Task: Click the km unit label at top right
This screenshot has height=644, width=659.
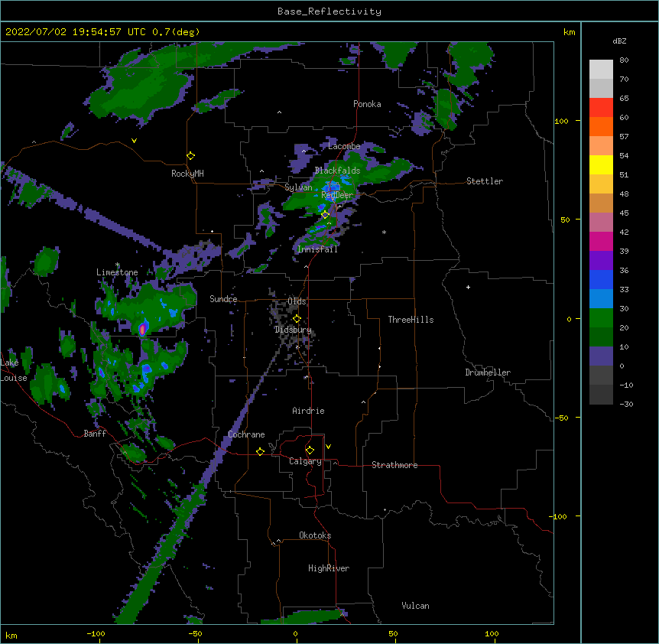Action: [x=569, y=32]
